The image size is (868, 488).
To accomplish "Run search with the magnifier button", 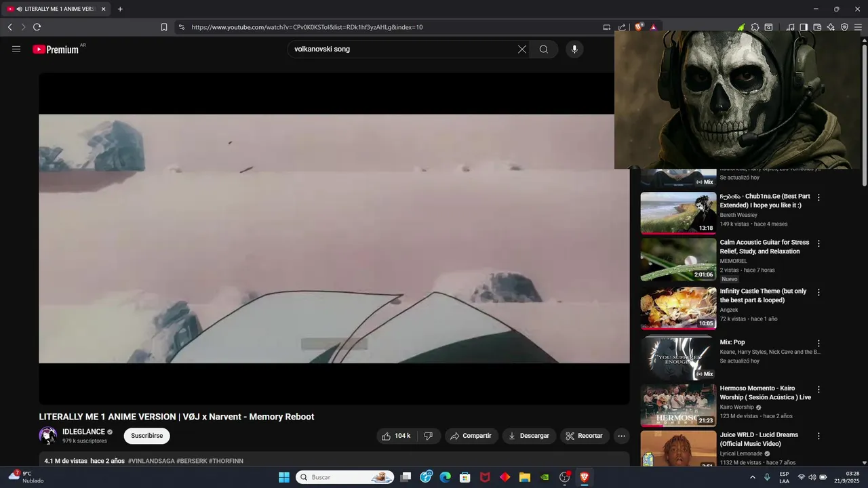I will point(544,49).
